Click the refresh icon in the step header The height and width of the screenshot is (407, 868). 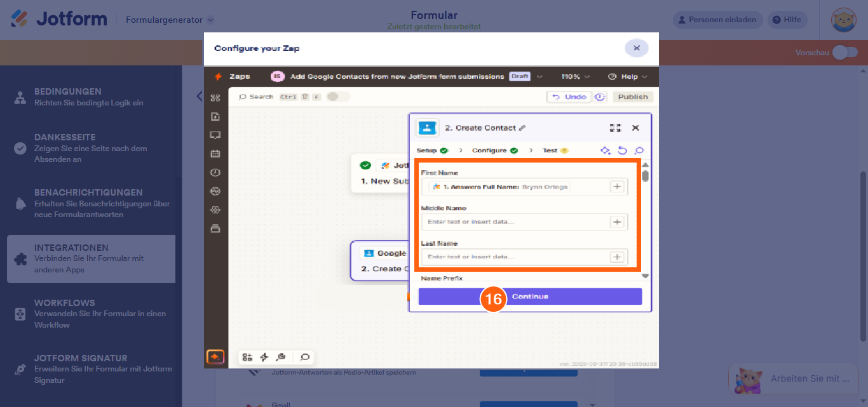coord(623,150)
